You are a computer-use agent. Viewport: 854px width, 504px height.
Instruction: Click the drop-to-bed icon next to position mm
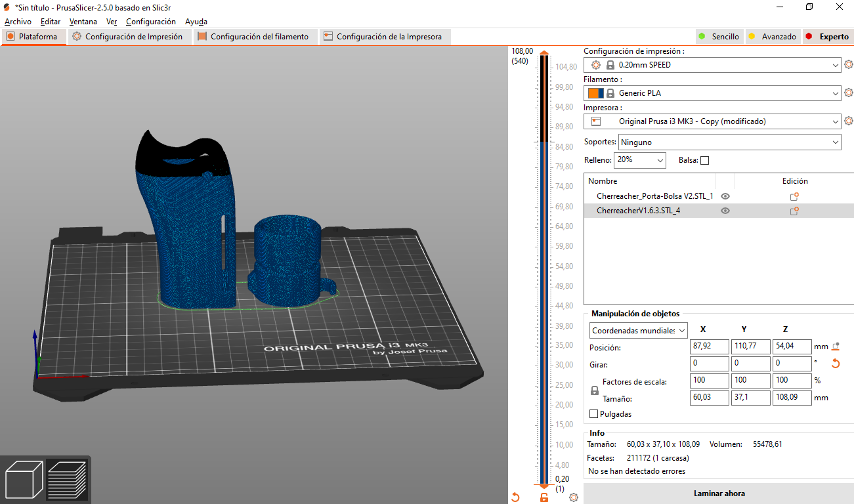[836, 346]
